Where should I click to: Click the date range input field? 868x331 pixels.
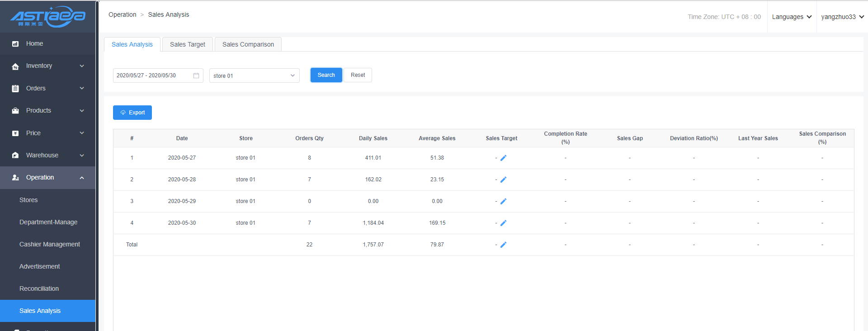(151, 76)
